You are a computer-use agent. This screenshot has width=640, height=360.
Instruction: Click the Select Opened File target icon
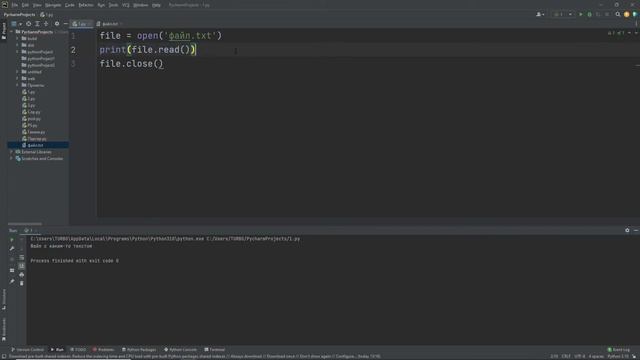pos(29,24)
